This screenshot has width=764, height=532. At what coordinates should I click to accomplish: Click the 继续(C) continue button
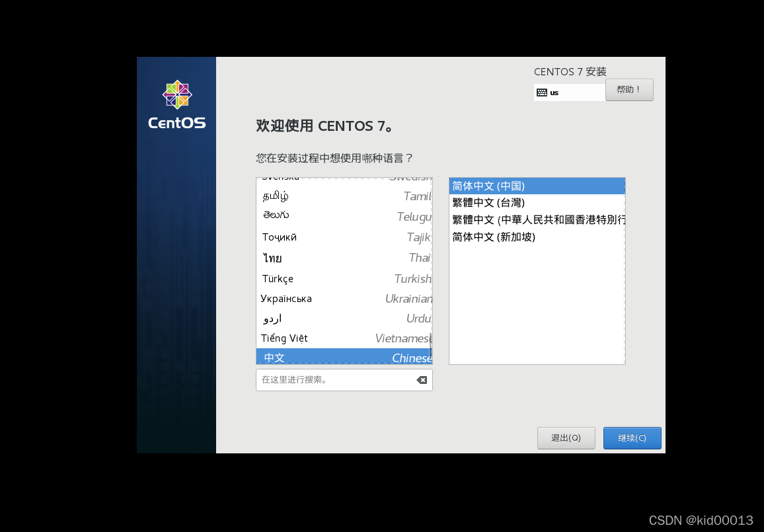click(632, 438)
